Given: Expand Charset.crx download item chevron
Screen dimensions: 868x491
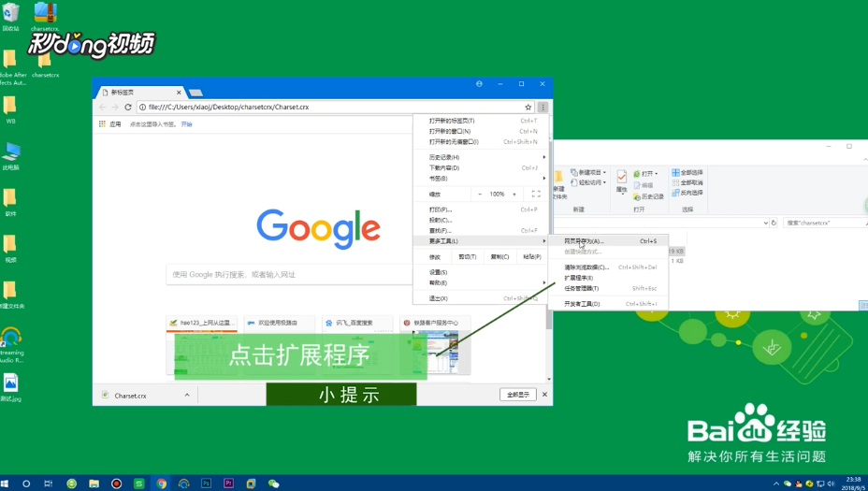Looking at the screenshot, I should point(187,395).
